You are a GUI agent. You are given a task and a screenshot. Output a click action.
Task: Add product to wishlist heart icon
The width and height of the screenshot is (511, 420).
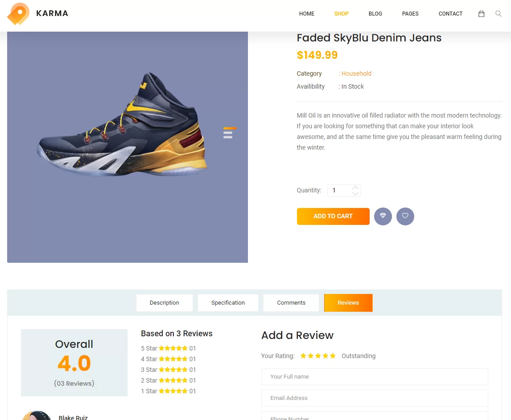[x=405, y=216]
